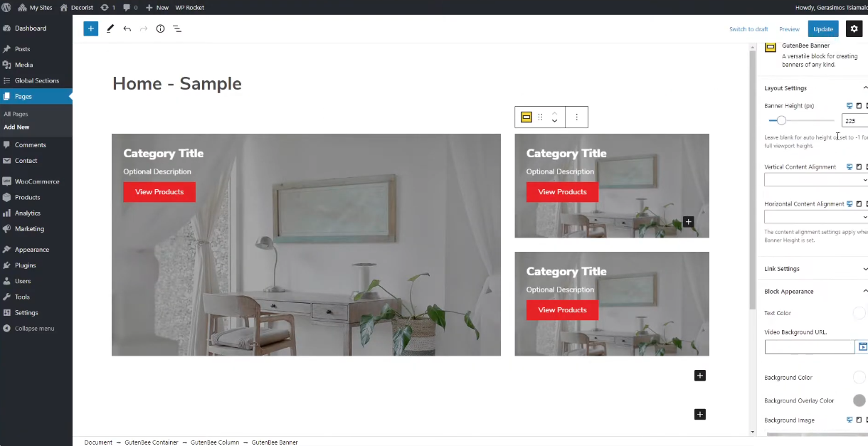Open the Details info icon
This screenshot has height=446, width=868.
click(x=160, y=28)
